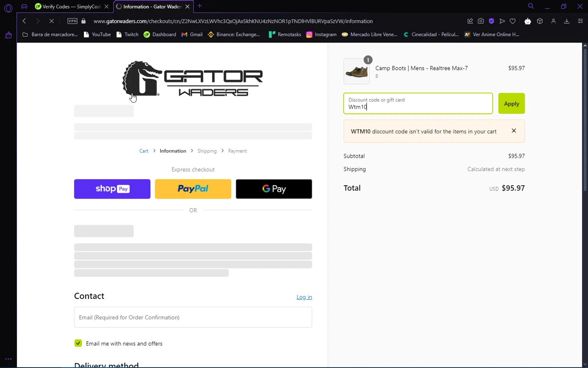Select the Information breadcrumb
588x368 pixels.
coord(173,151)
